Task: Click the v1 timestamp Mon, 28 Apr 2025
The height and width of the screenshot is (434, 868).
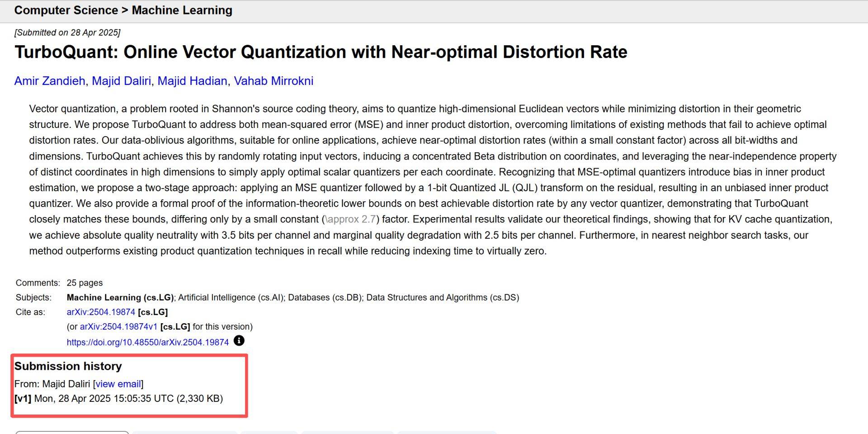Action: tap(104, 398)
